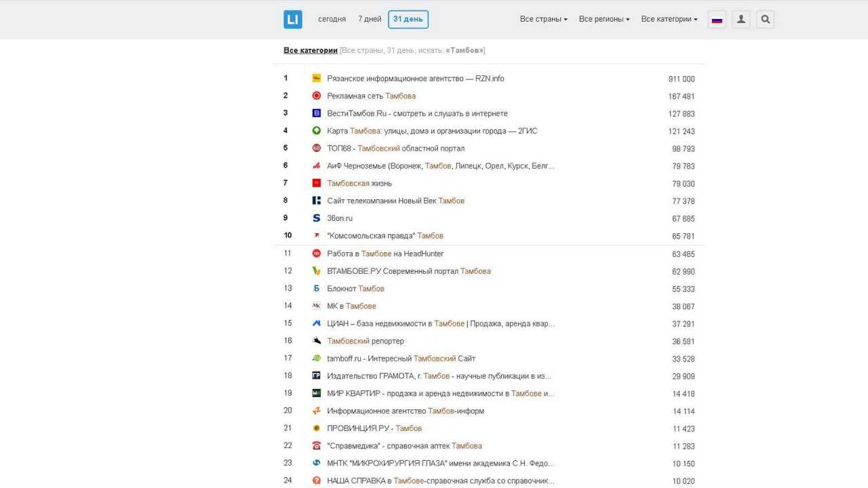The image size is (868, 488).
Task: Click the RZN.info site favicon
Action: tap(316, 79)
